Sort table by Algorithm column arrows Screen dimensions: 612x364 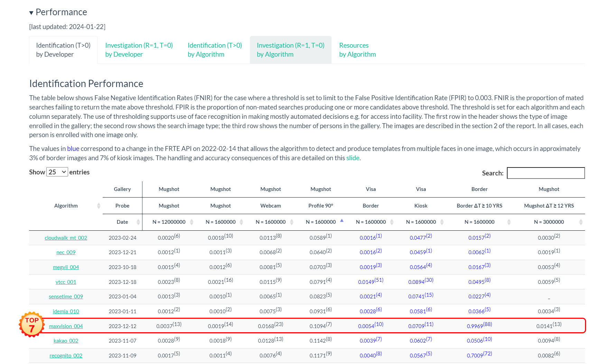(x=99, y=206)
